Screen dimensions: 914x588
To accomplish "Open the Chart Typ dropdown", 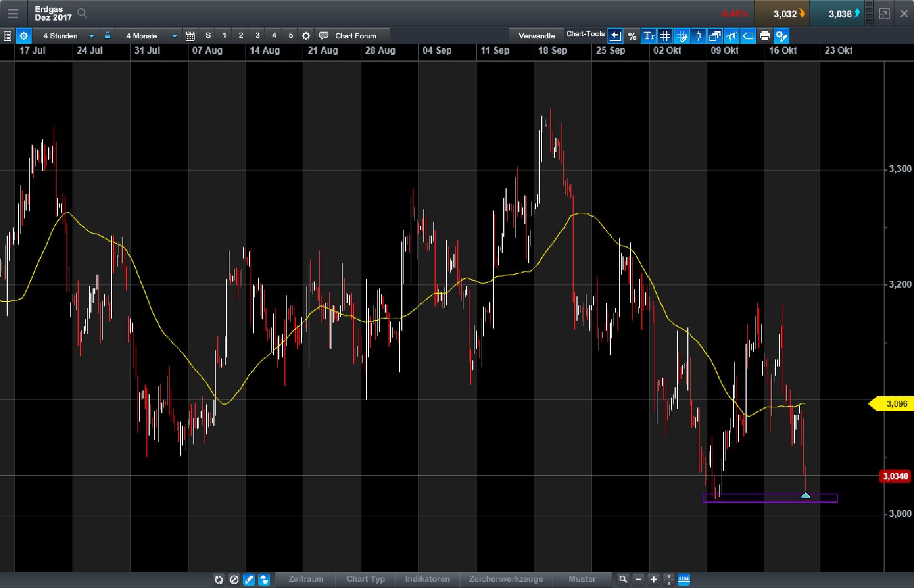I will pos(365,579).
